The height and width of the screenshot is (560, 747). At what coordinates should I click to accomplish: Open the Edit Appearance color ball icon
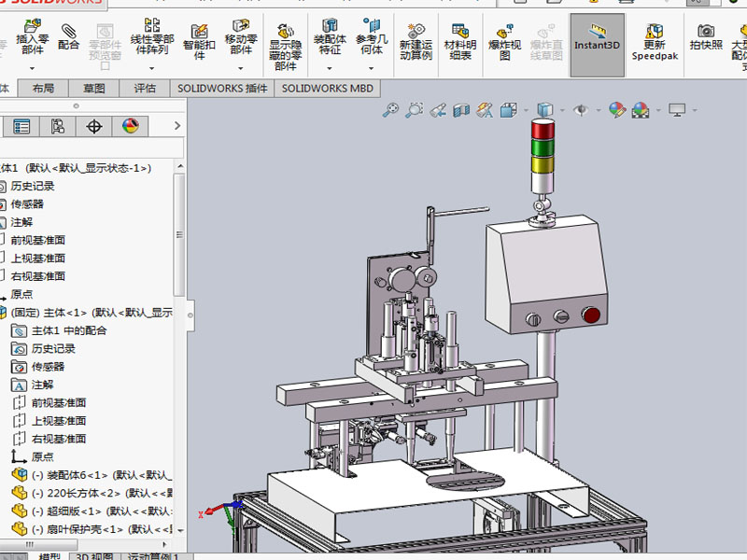[x=616, y=110]
